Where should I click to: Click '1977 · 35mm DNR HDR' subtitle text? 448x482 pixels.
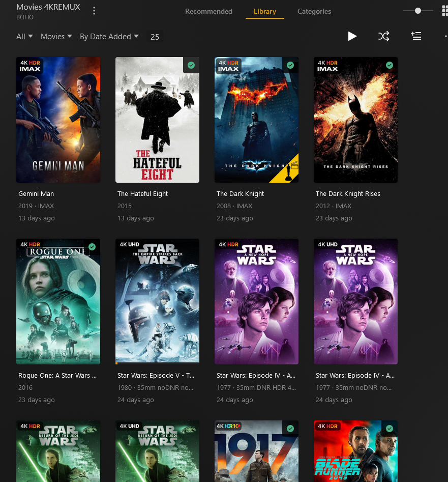coord(256,388)
